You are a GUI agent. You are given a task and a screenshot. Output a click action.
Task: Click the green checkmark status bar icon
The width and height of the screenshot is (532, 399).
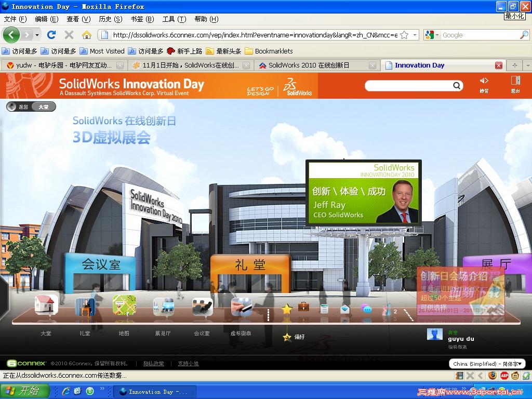(x=527, y=376)
